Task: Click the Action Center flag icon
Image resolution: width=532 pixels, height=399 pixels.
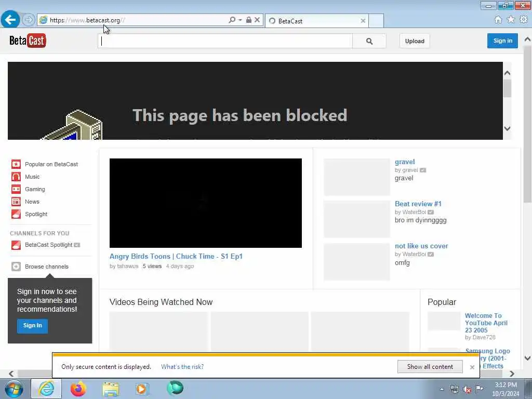Action: (480, 389)
